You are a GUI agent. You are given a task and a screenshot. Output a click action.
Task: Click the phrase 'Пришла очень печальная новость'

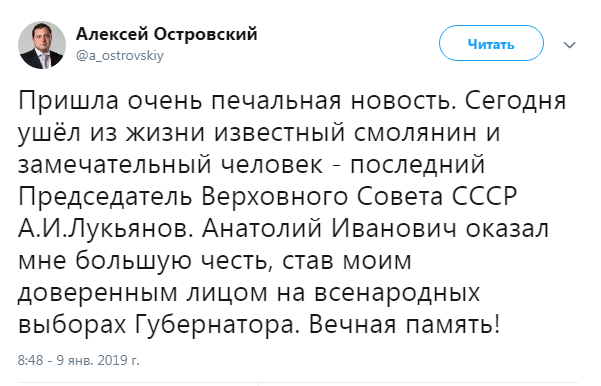(237, 102)
